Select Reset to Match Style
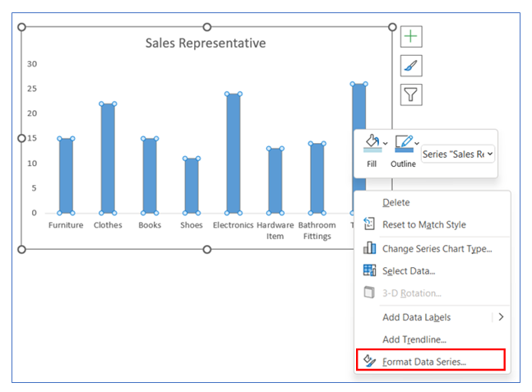 tap(433, 224)
